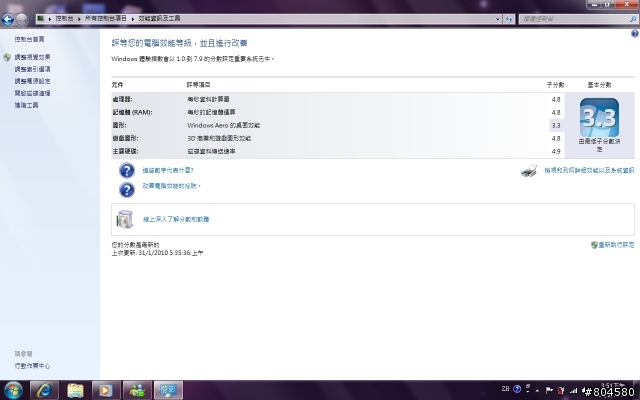640x400 pixels.
Task: Click the 主要硬碟 row label
Action: pos(125,151)
